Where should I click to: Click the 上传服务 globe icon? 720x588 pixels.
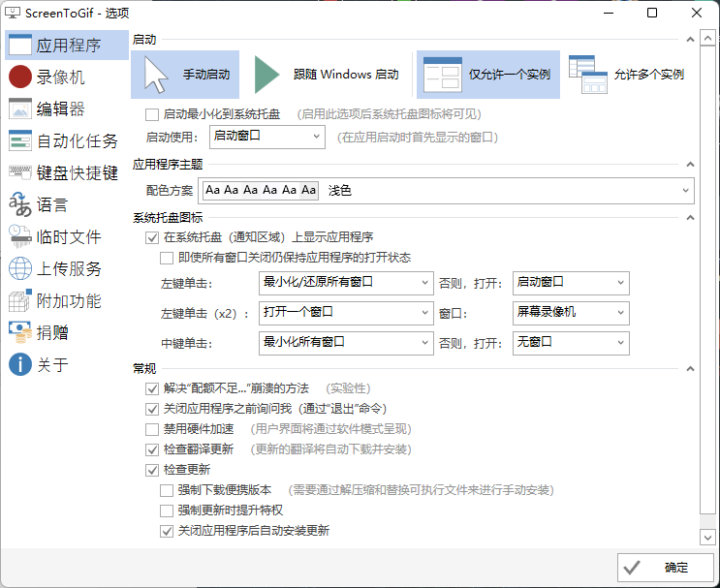[x=20, y=268]
